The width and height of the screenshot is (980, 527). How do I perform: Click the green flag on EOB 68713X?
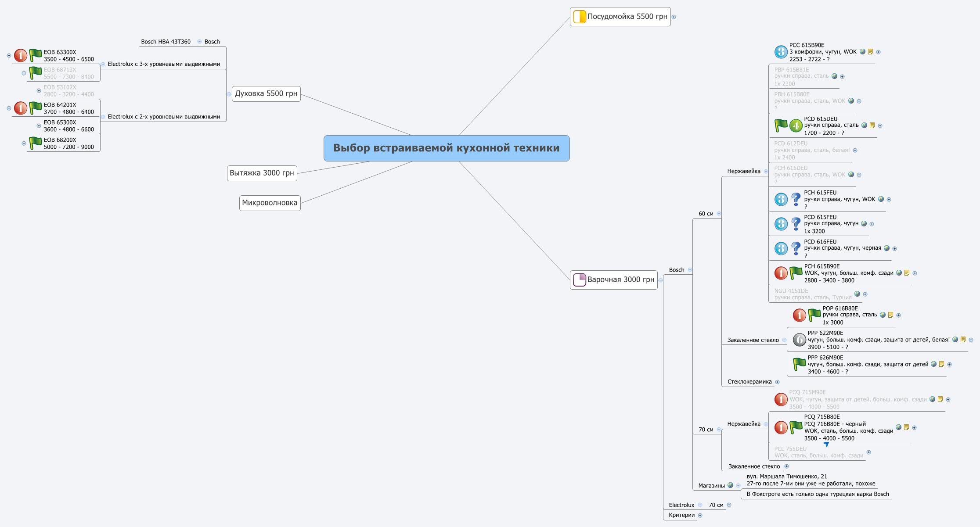pos(35,73)
